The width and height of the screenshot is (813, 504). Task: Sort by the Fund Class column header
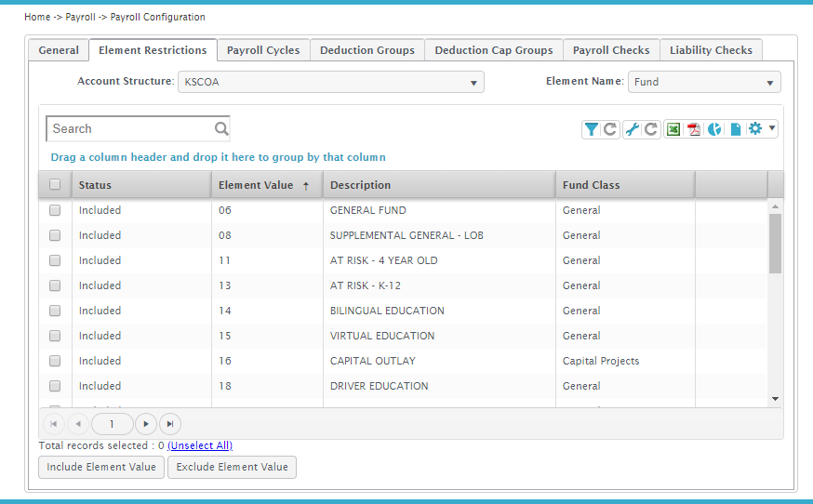click(x=625, y=185)
